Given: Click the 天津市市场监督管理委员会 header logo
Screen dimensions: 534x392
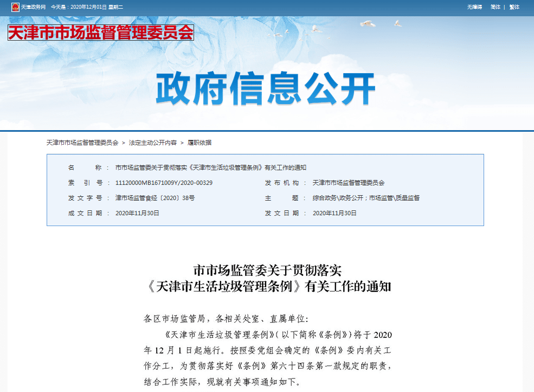Looking at the screenshot, I should [101, 33].
